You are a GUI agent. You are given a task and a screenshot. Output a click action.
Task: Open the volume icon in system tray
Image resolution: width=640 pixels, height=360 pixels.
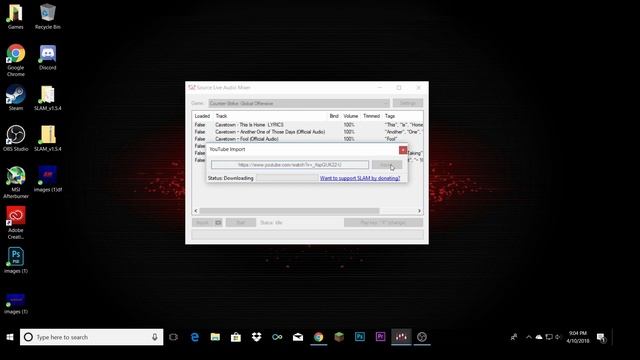click(558, 337)
